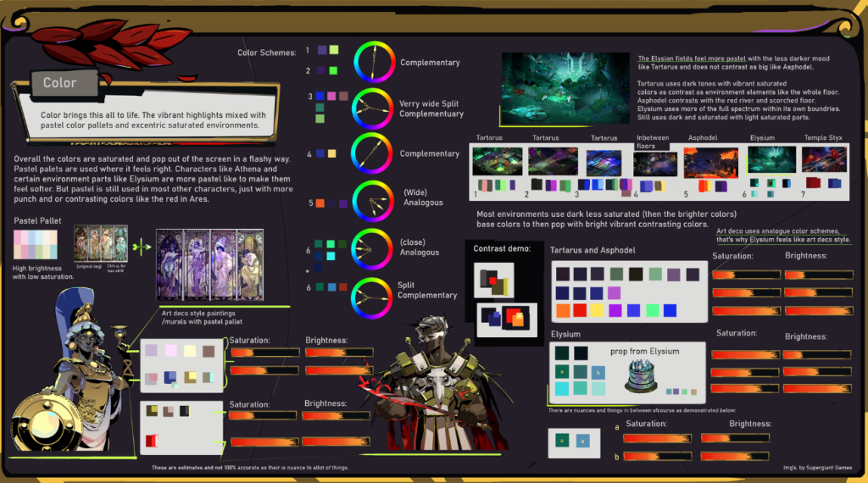Click 'Art deco style paintings /murals with pastel pallet' caption

[x=202, y=317]
